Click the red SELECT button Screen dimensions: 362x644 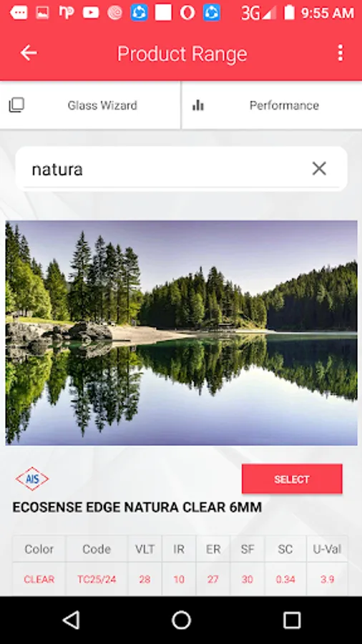[x=292, y=479]
